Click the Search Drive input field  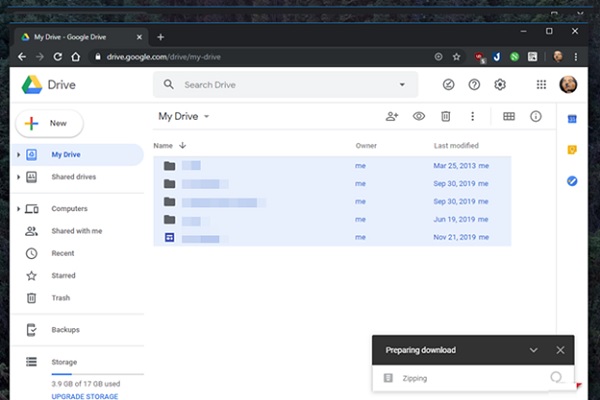[286, 85]
